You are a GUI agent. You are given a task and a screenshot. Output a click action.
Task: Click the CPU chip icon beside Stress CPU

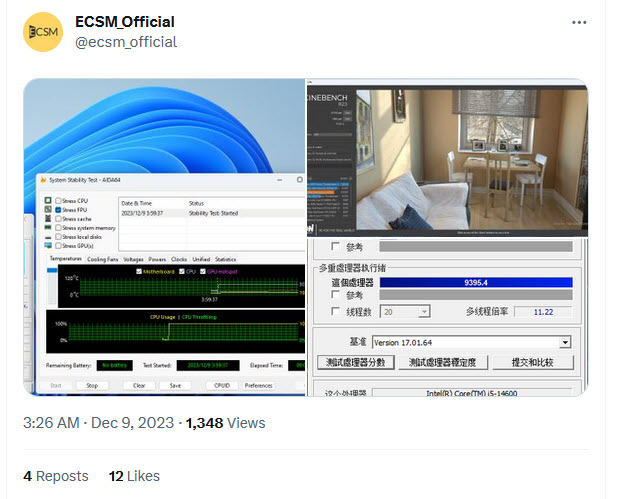click(48, 201)
